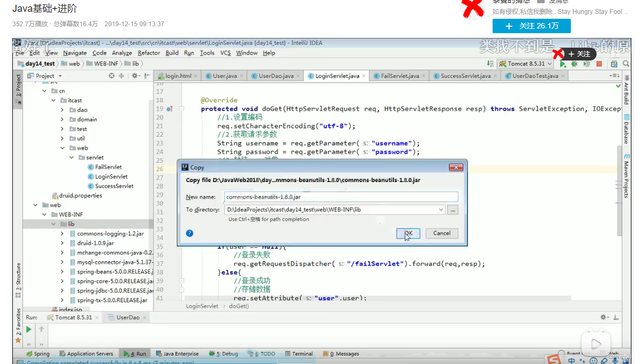The image size is (640, 364).
Task: Select druid.properties in the project tree
Action: coord(77,196)
